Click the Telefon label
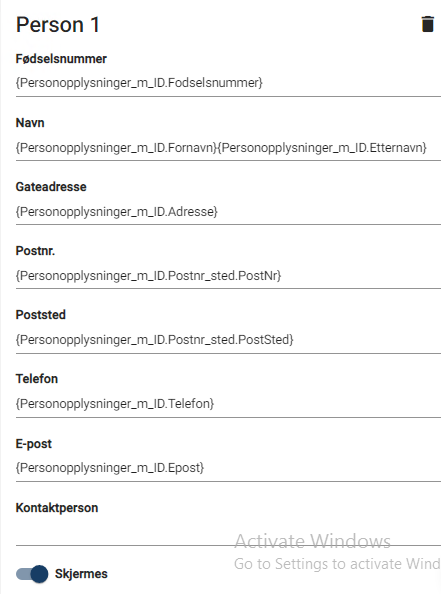The image size is (441, 594). tap(37, 379)
